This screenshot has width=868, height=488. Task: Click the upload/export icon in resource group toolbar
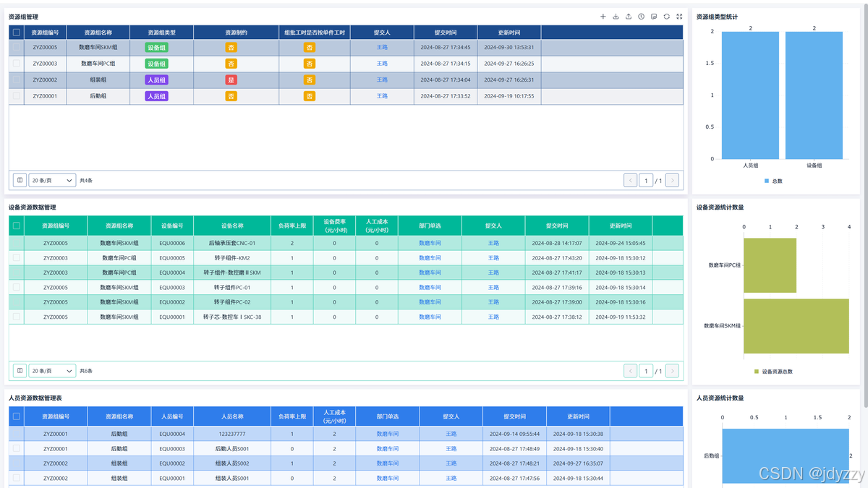pyautogui.click(x=629, y=17)
